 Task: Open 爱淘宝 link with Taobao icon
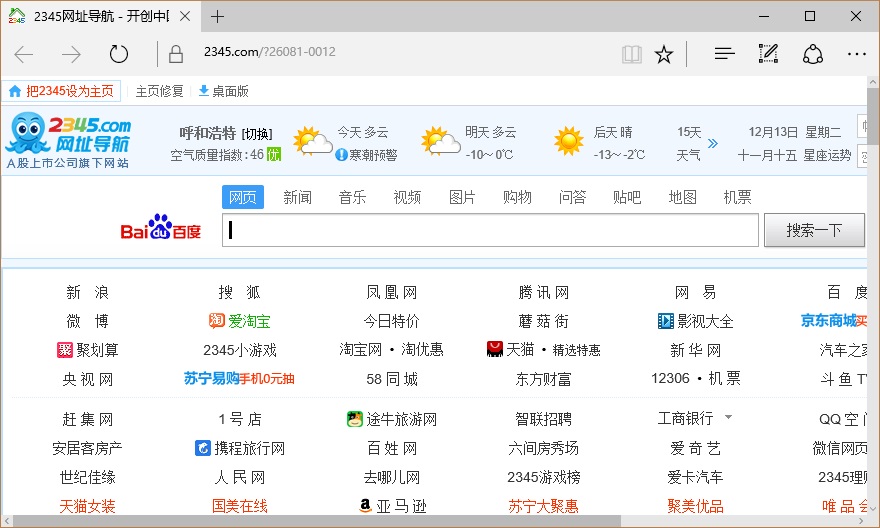tap(240, 321)
